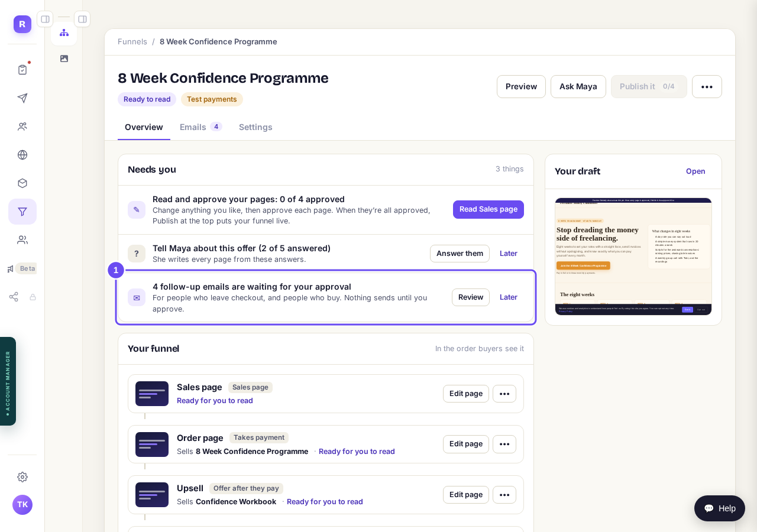Switch to the Settings tab
This screenshot has height=532, width=757.
coord(255,127)
